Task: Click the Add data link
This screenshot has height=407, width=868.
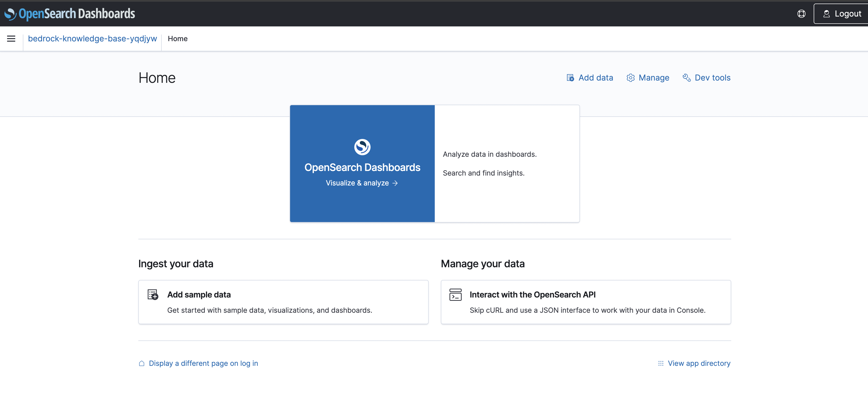Action: (590, 78)
